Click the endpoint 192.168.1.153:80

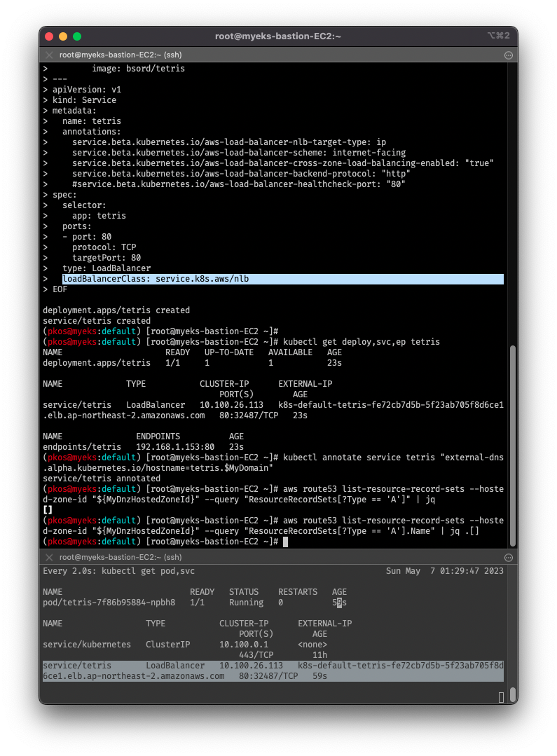click(175, 447)
